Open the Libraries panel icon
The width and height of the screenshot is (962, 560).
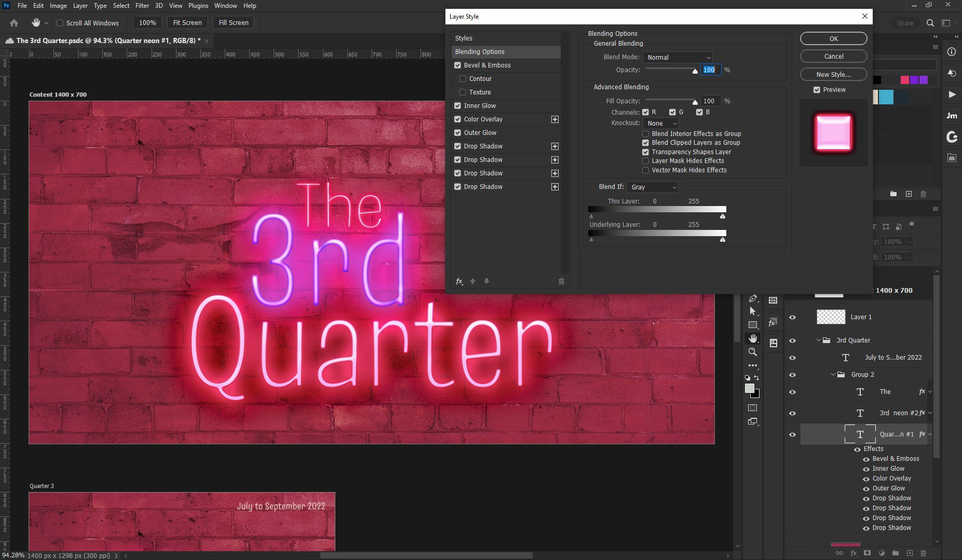point(952,158)
